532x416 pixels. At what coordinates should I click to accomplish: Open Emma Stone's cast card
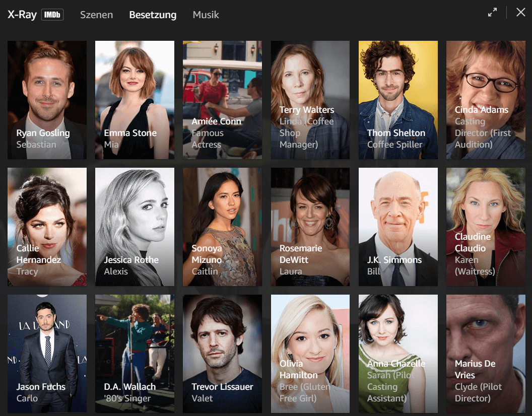point(135,100)
